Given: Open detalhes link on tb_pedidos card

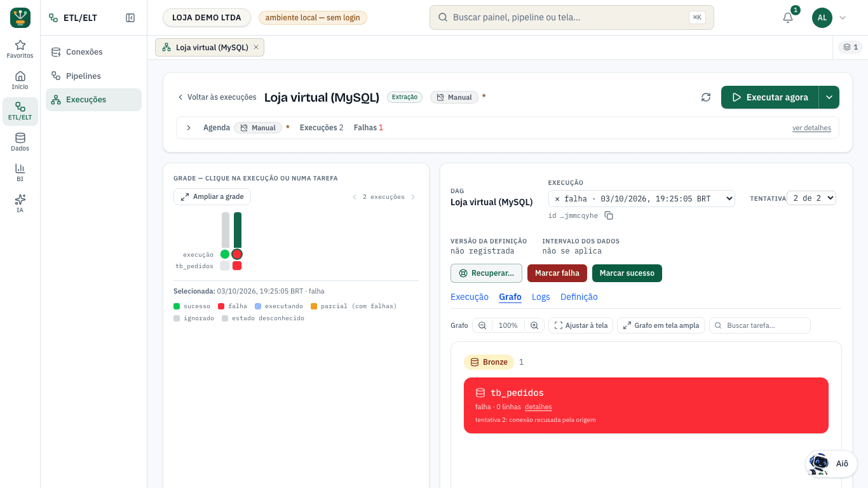Looking at the screenshot, I should click(538, 407).
